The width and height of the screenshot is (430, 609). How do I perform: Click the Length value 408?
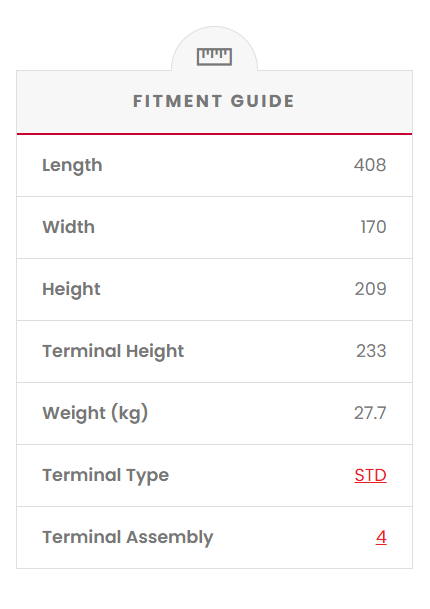tap(370, 165)
